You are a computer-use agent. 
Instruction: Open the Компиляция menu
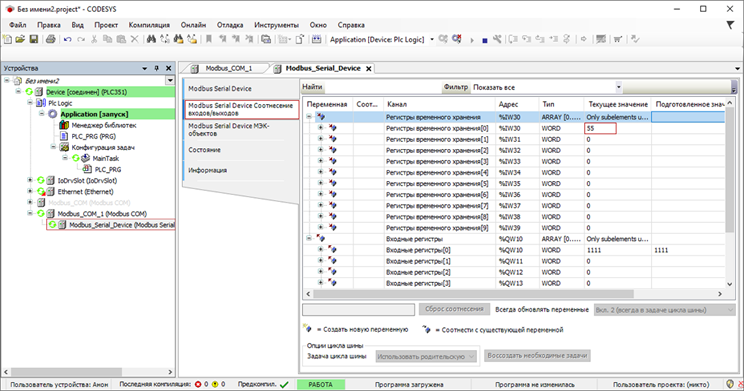(x=149, y=25)
